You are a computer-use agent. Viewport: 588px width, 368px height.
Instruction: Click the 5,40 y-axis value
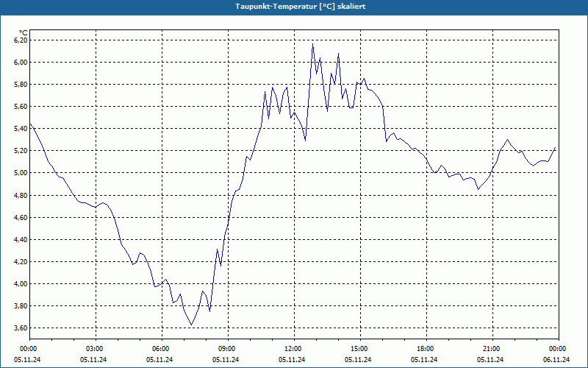click(x=21, y=129)
